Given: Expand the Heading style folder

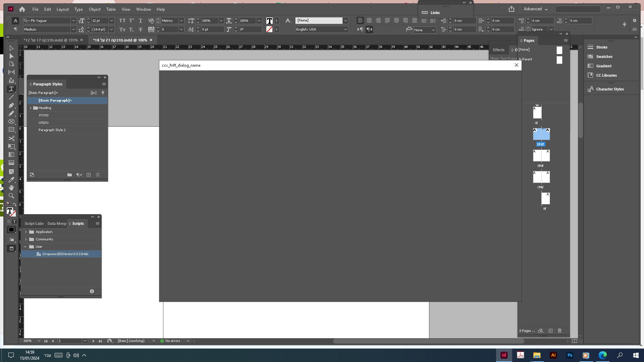Looking at the screenshot, I should pos(31,108).
